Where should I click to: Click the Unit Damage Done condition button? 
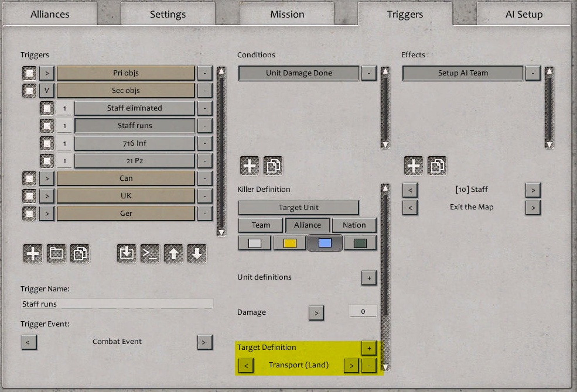[299, 73]
